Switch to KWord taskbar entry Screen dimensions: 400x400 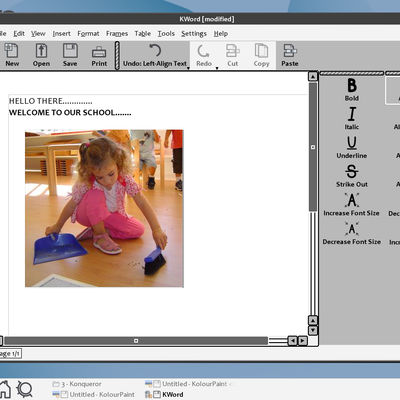(164, 394)
